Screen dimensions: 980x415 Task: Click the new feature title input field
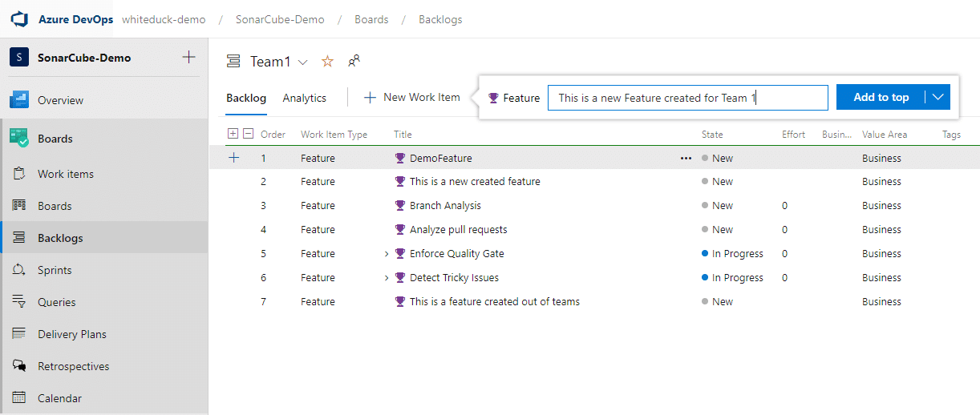pos(687,98)
